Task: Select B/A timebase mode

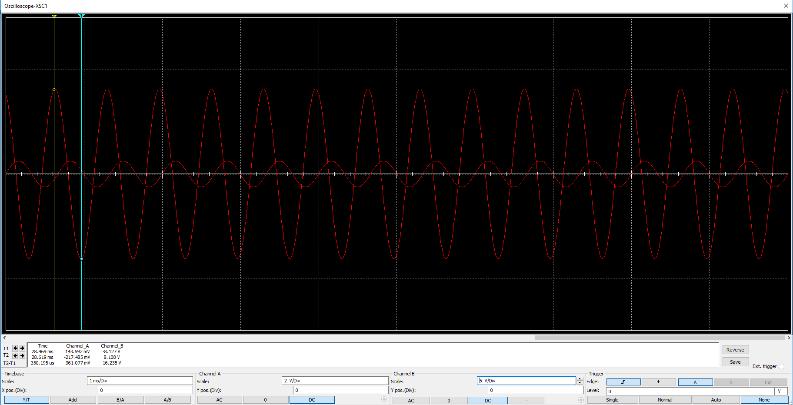Action: pos(120,400)
